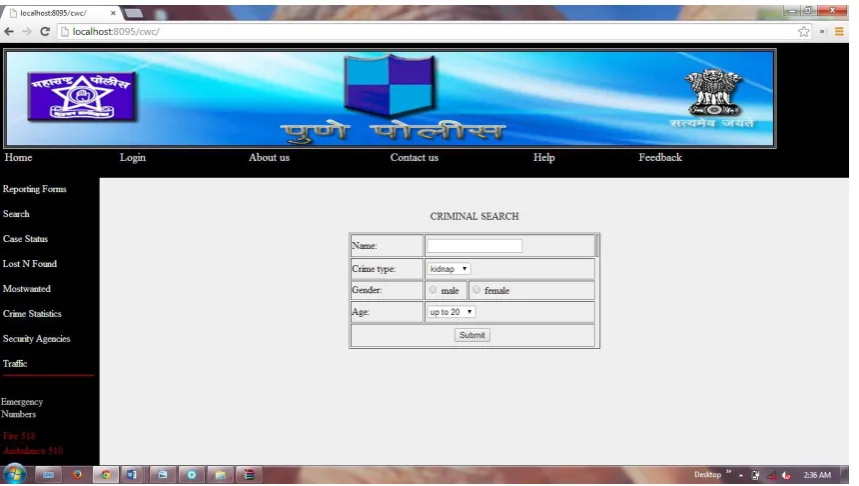Viewport: 859px width, 486px height.
Task: Open the Chrome hamburger menu
Action: [839, 32]
